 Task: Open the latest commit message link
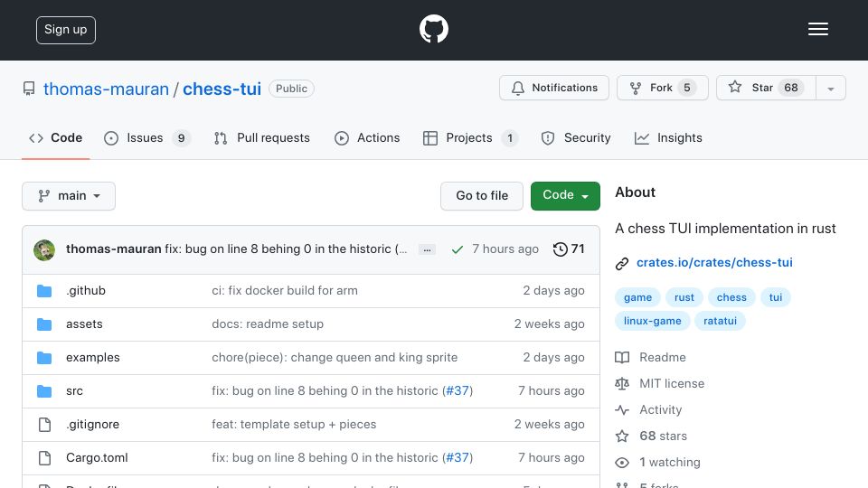coord(286,249)
